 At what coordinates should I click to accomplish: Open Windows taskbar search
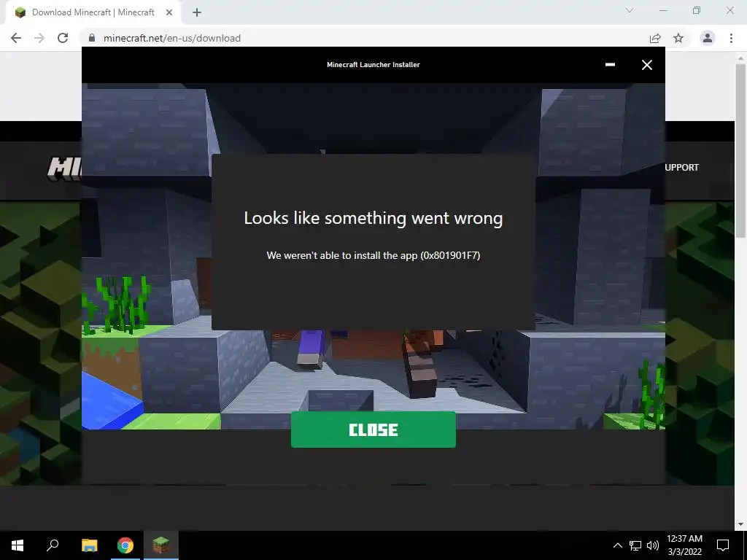click(x=53, y=545)
